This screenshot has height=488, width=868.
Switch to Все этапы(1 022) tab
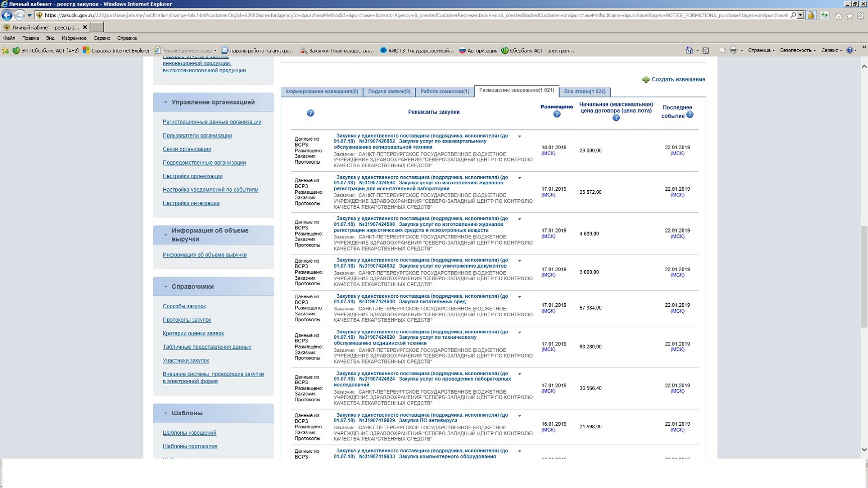585,91
